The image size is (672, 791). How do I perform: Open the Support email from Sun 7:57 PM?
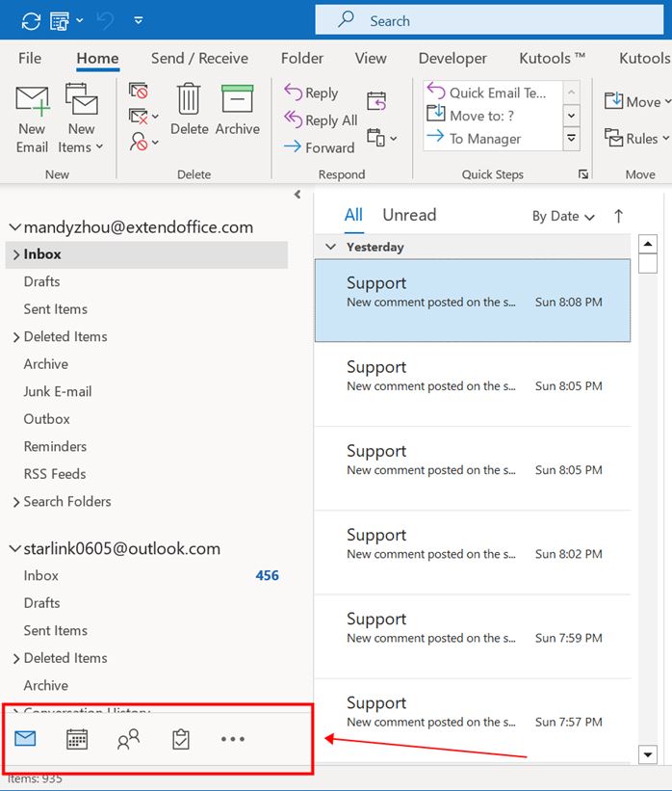pos(473,721)
